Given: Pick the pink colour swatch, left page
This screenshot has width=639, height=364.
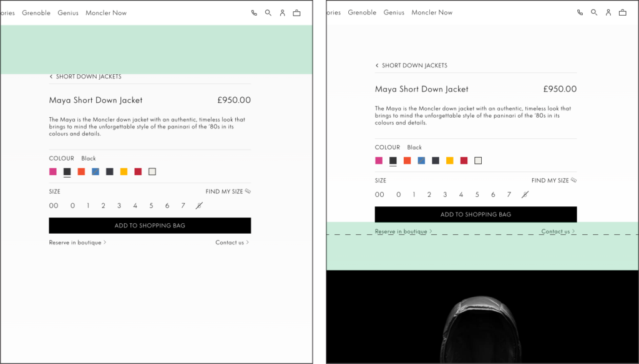Looking at the screenshot, I should pos(53,171).
